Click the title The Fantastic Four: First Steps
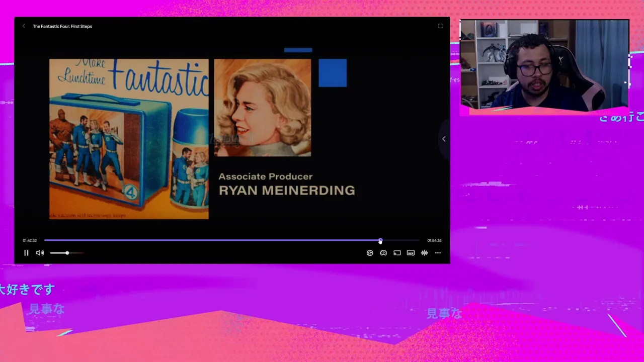This screenshot has width=644, height=362. [x=62, y=26]
